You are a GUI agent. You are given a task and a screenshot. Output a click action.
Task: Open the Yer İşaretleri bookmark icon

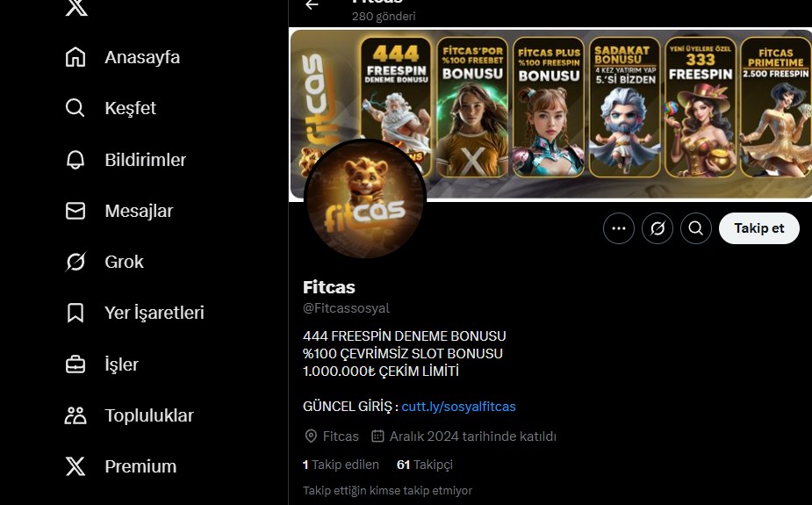tap(75, 313)
